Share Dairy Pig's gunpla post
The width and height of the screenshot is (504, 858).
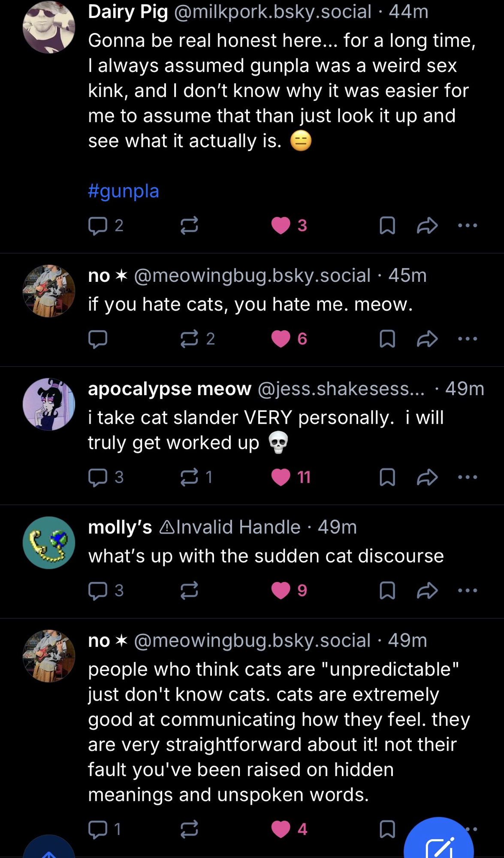point(427,226)
